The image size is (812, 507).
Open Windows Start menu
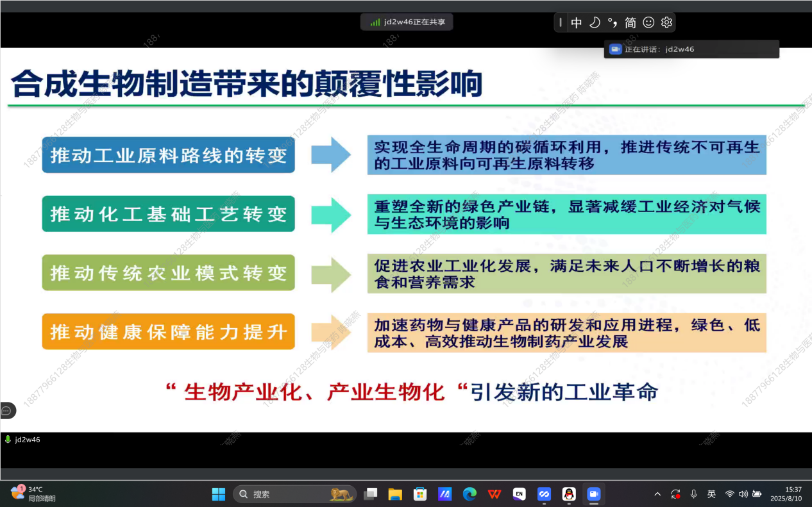[x=219, y=494]
